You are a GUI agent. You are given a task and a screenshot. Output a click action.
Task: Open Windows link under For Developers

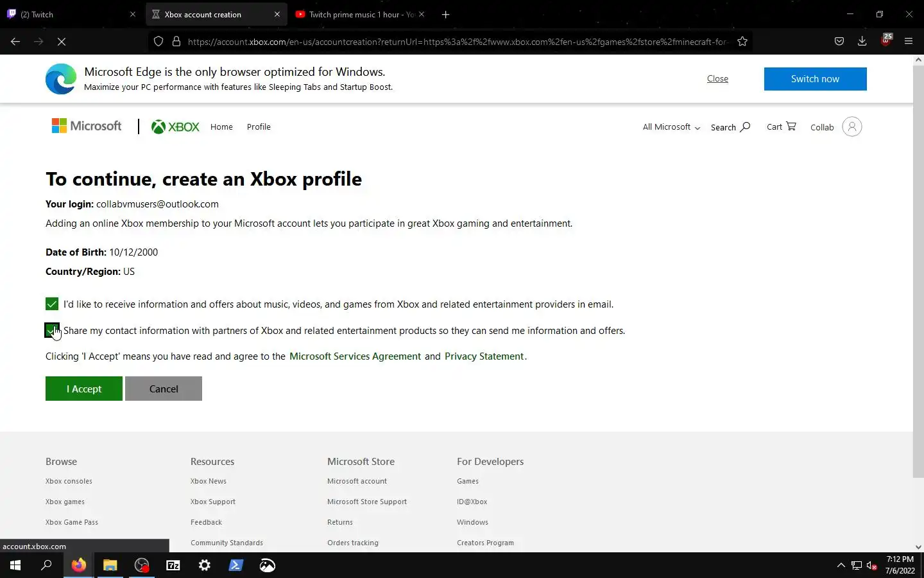point(472,522)
